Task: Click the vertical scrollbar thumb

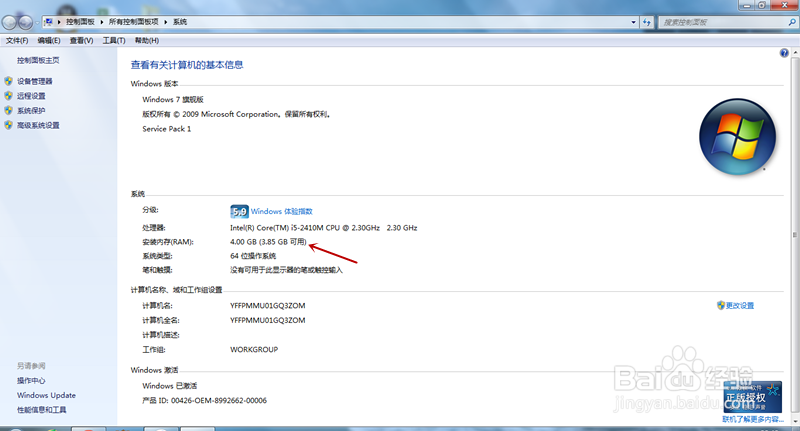Action: [x=795, y=235]
